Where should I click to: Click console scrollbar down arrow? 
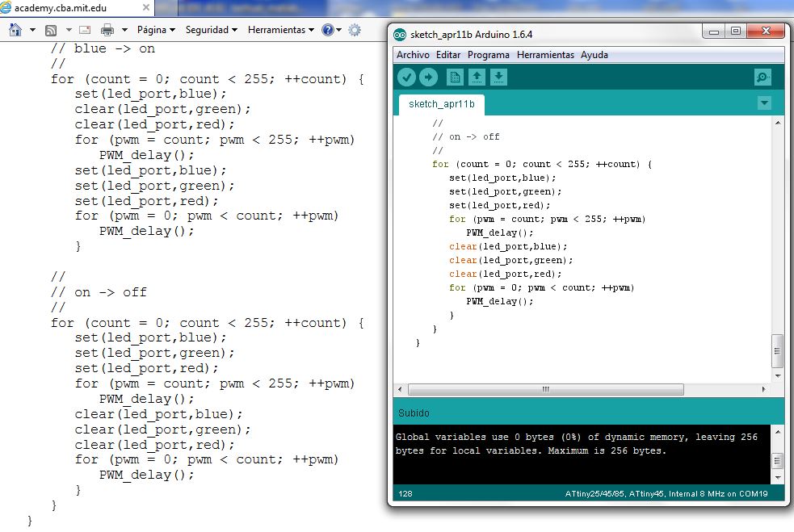click(x=778, y=477)
